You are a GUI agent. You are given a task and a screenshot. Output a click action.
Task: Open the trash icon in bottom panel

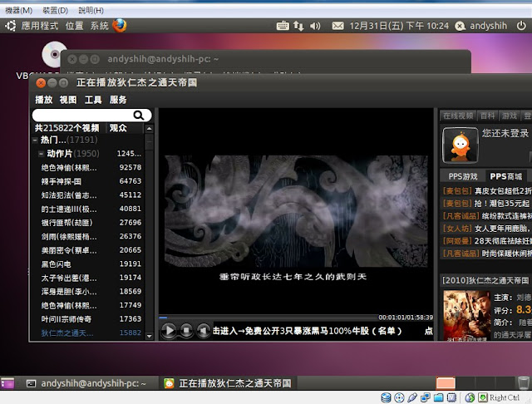(x=524, y=383)
